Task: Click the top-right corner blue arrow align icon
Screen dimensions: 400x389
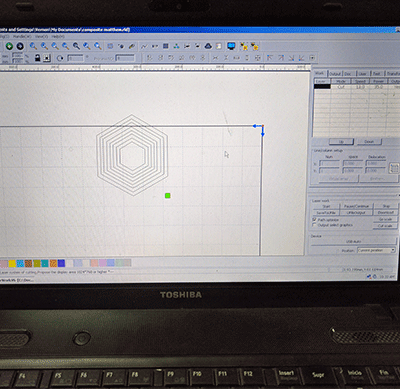Action: (x=280, y=58)
